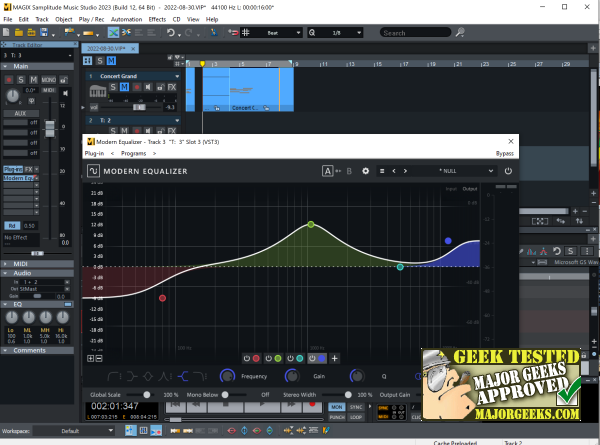Expand T: 2 track menu arrow
The image size is (600, 445).
(177, 121)
